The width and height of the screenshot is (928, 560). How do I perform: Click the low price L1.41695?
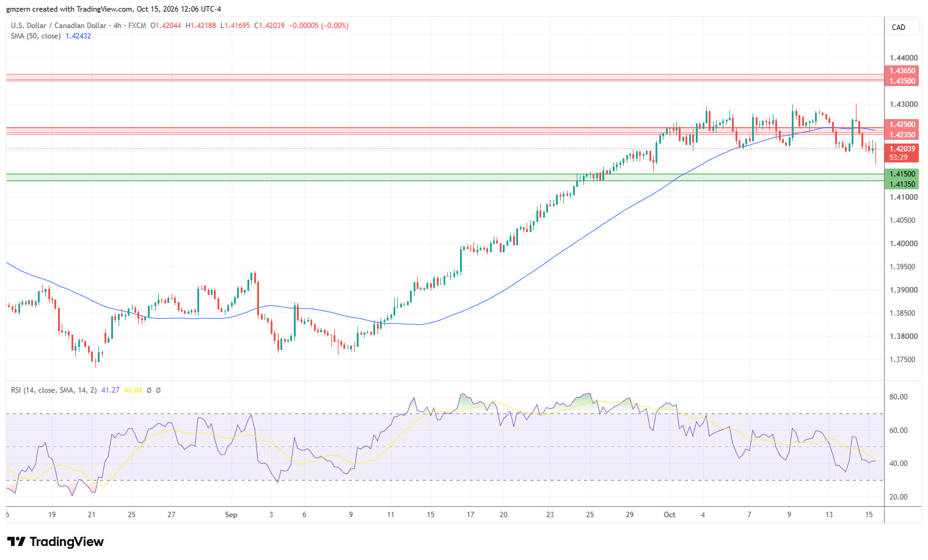(x=235, y=26)
